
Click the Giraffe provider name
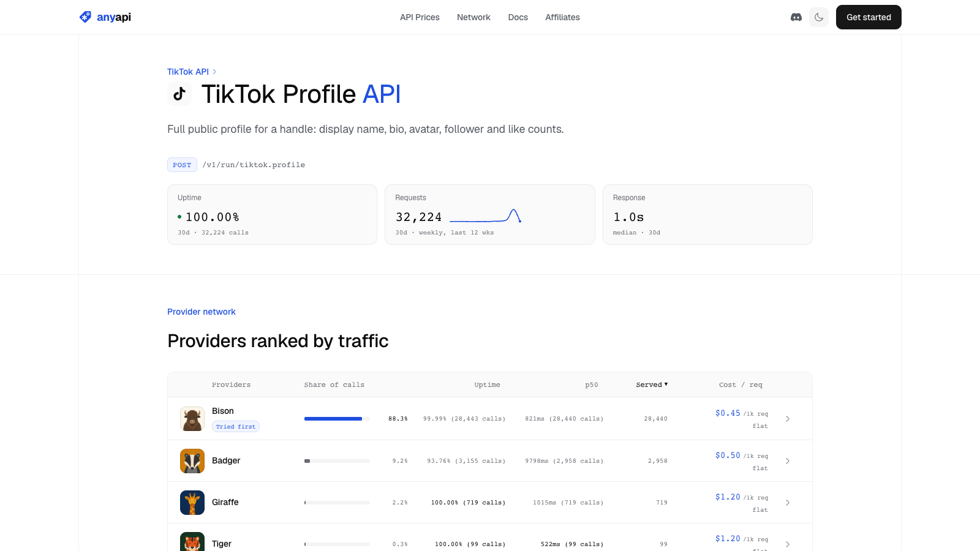[x=225, y=502]
